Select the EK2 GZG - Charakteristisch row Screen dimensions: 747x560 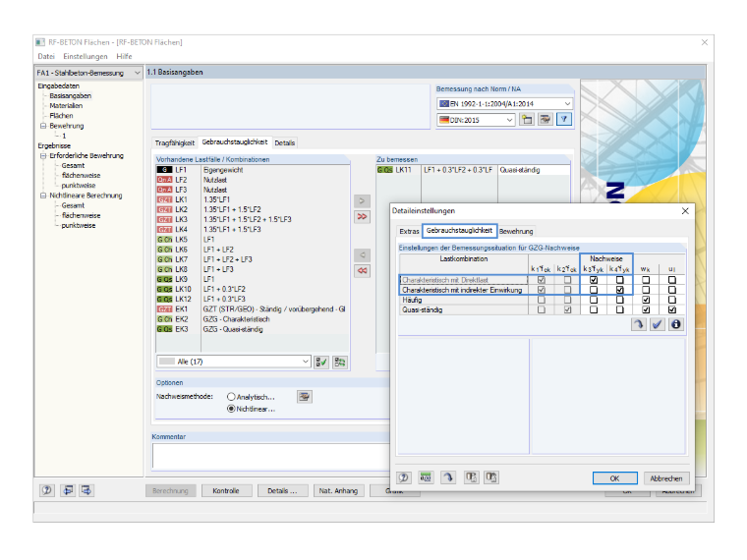point(253,319)
